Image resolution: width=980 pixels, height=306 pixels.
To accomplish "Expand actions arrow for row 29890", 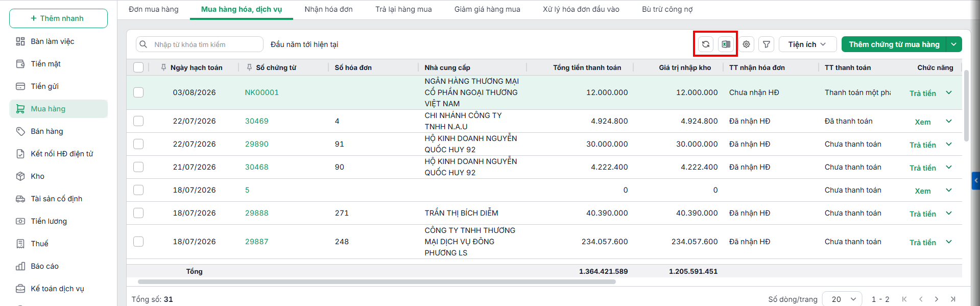I will [x=949, y=144].
